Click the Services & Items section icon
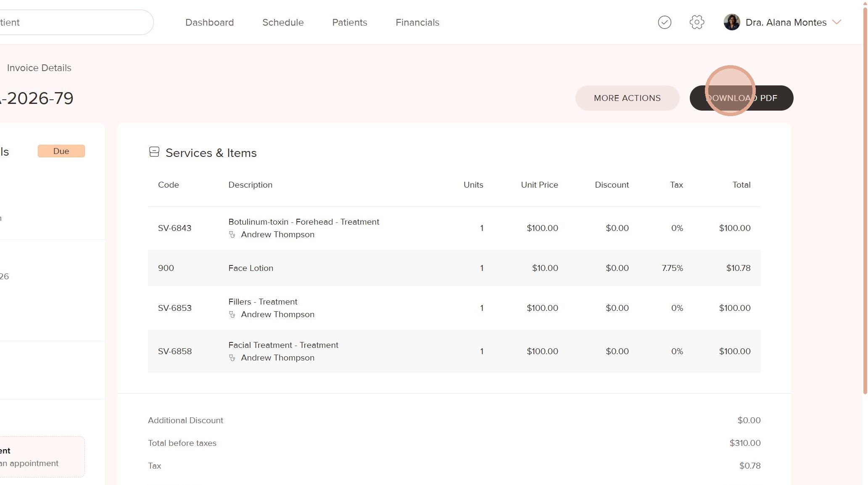The height and width of the screenshot is (485, 868). tap(154, 152)
